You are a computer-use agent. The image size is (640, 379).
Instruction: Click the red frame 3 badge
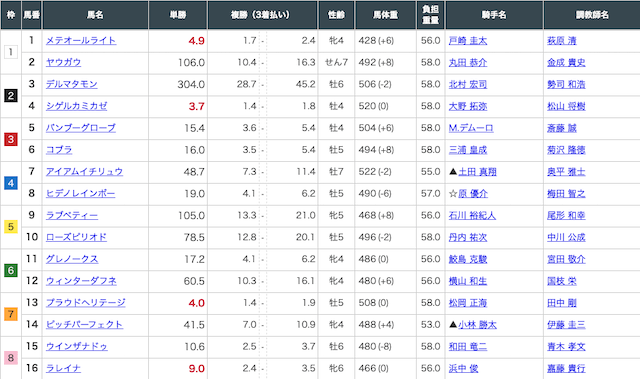[11, 140]
